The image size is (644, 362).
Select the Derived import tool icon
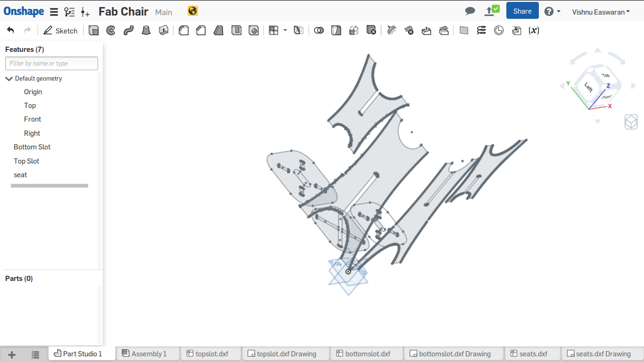tap(516, 31)
